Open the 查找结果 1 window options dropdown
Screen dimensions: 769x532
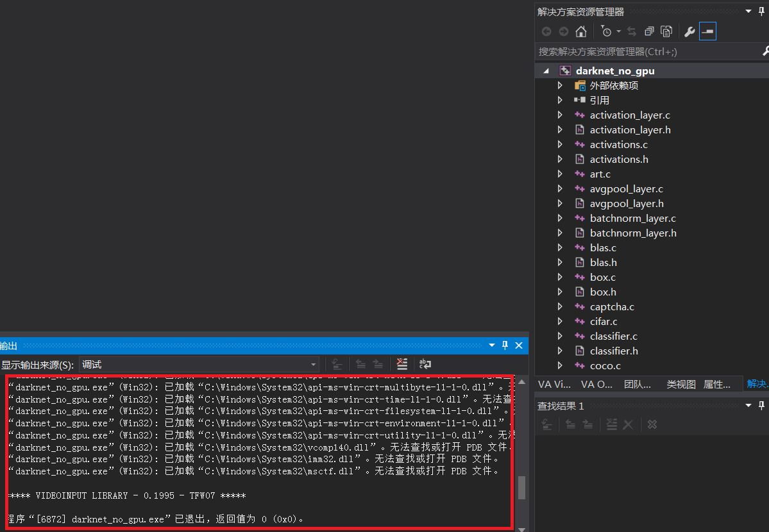(x=748, y=406)
